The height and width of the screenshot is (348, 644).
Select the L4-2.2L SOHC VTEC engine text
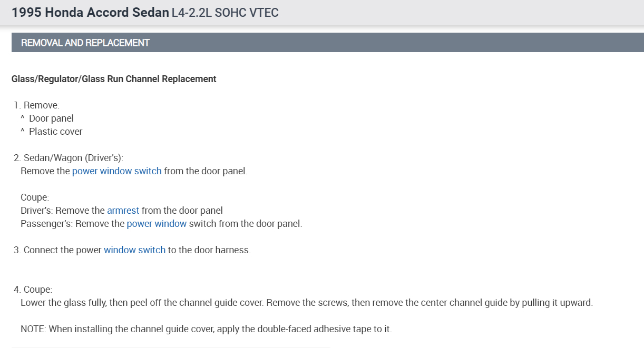click(225, 13)
